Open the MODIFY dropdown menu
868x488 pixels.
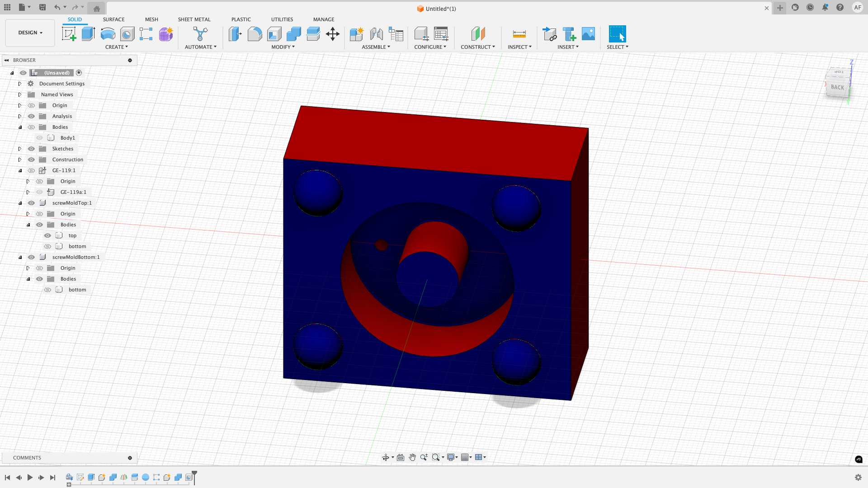pos(283,47)
